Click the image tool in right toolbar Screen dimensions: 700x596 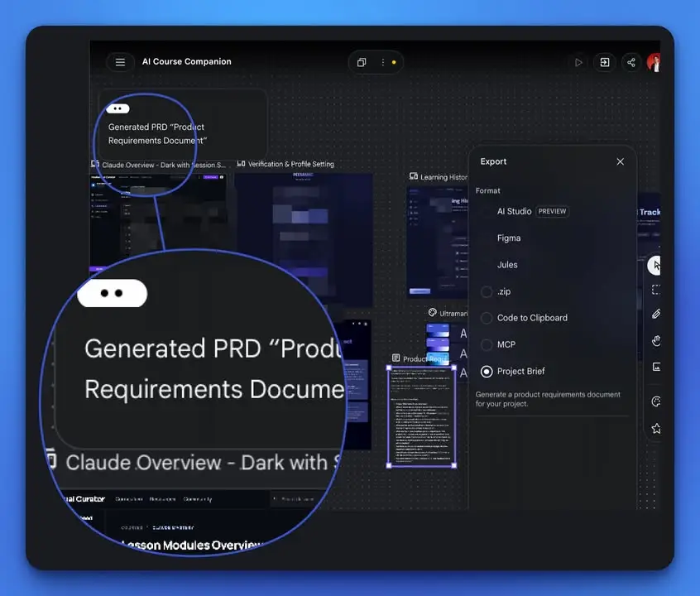656,367
